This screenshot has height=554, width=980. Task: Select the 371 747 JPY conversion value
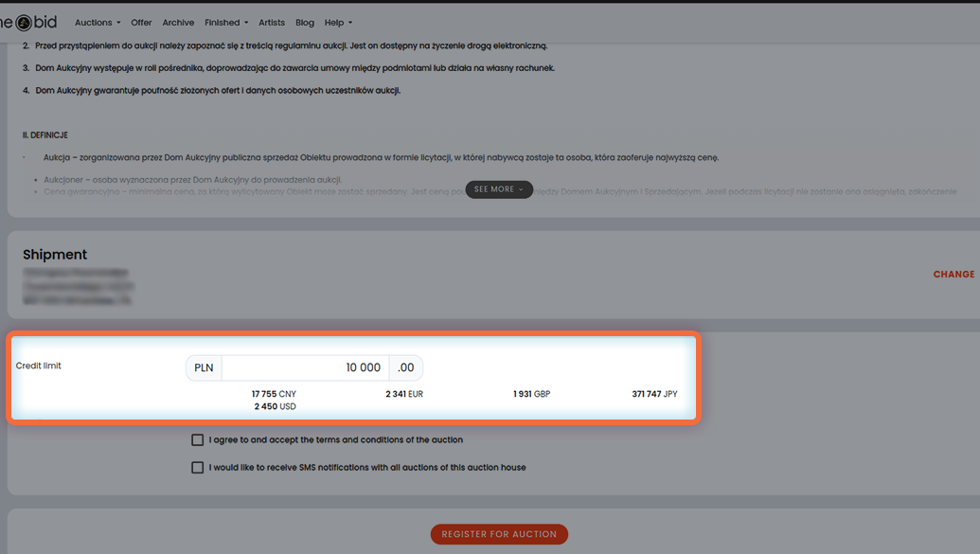654,394
